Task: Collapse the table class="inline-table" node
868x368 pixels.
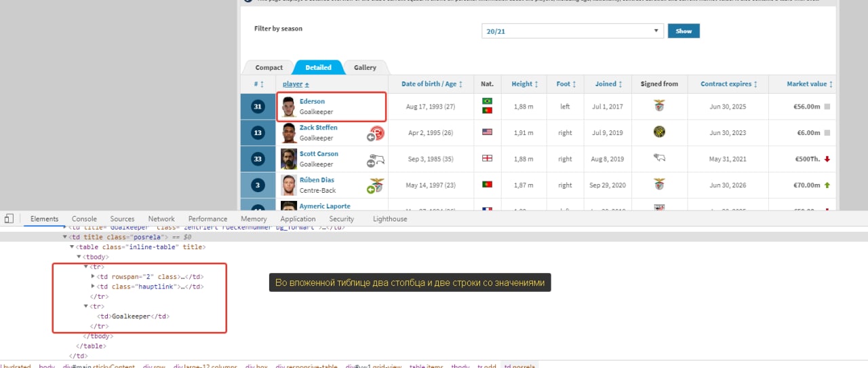Action: tap(72, 247)
